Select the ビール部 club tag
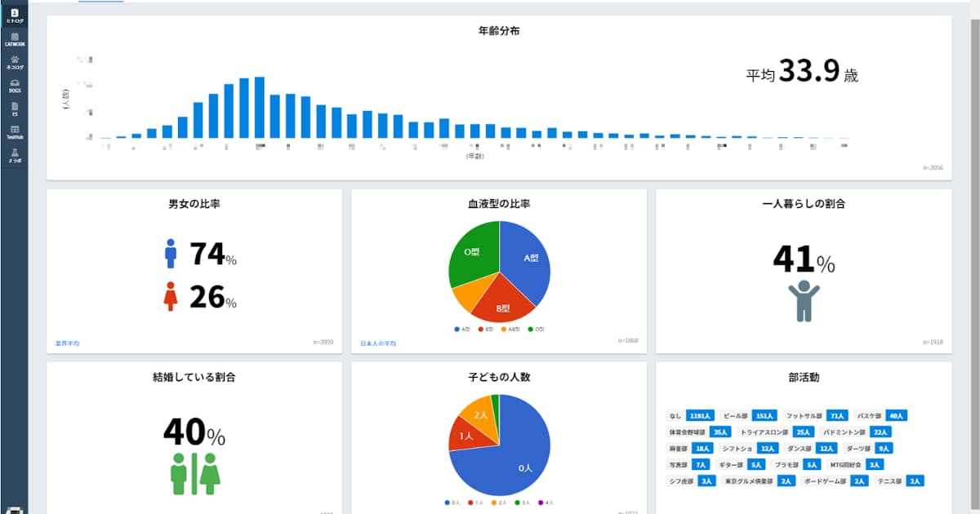980x514 pixels. pos(750,415)
